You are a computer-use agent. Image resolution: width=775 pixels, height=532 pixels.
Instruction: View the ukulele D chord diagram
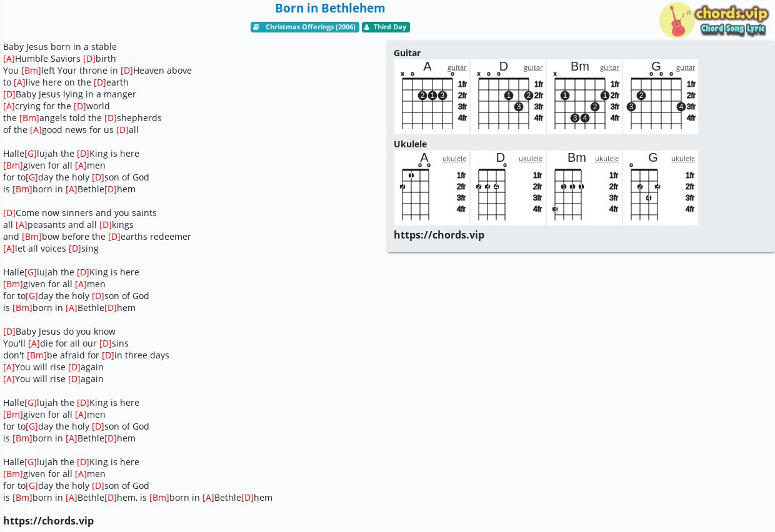(508, 188)
